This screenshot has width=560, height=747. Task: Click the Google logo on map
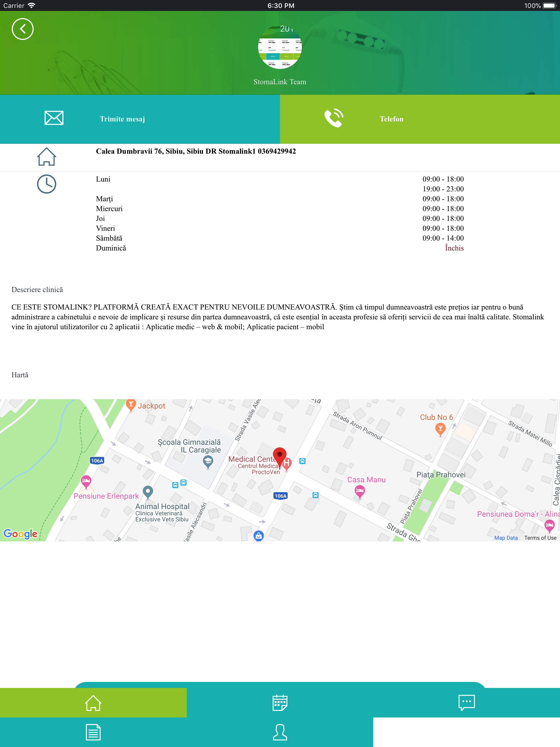pos(20,533)
